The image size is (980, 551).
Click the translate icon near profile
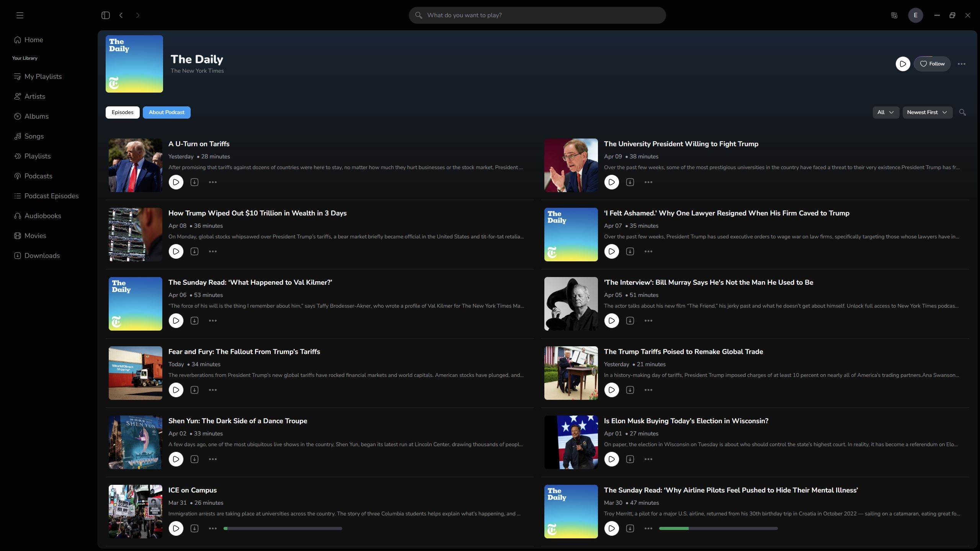point(894,15)
